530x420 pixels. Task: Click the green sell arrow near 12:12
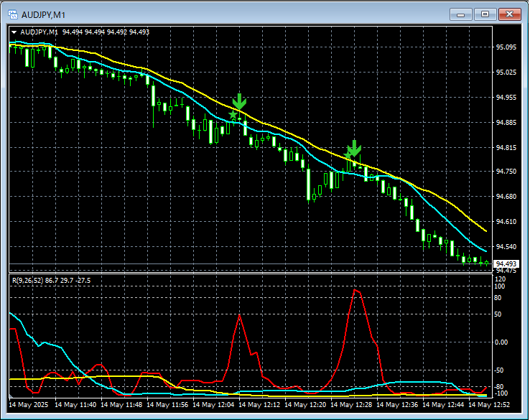pyautogui.click(x=239, y=101)
